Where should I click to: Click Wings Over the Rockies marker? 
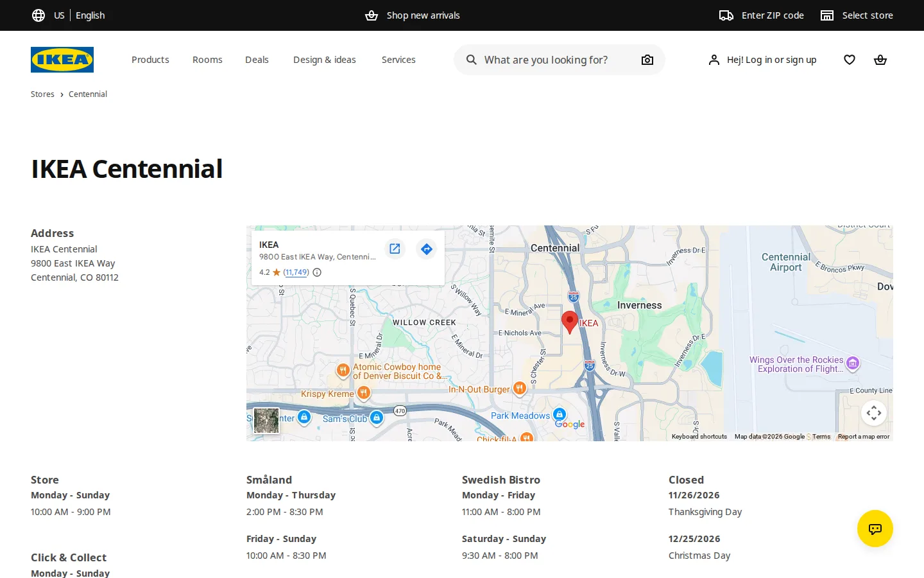(x=853, y=363)
